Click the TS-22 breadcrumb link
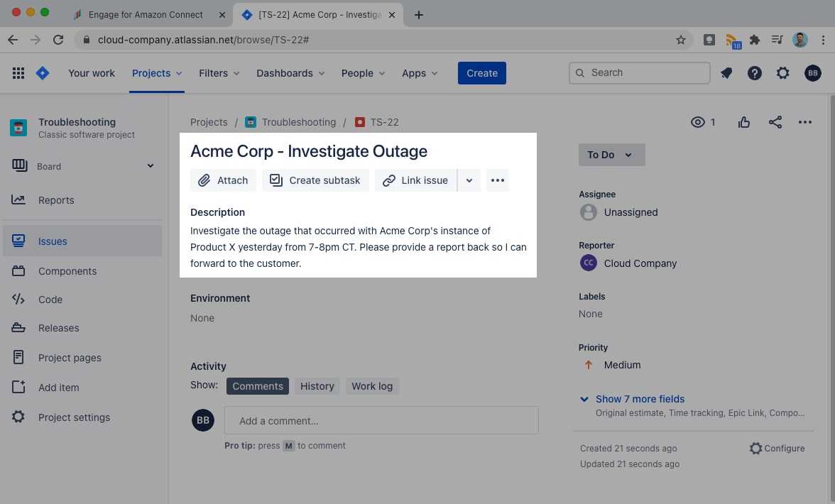 [384, 122]
